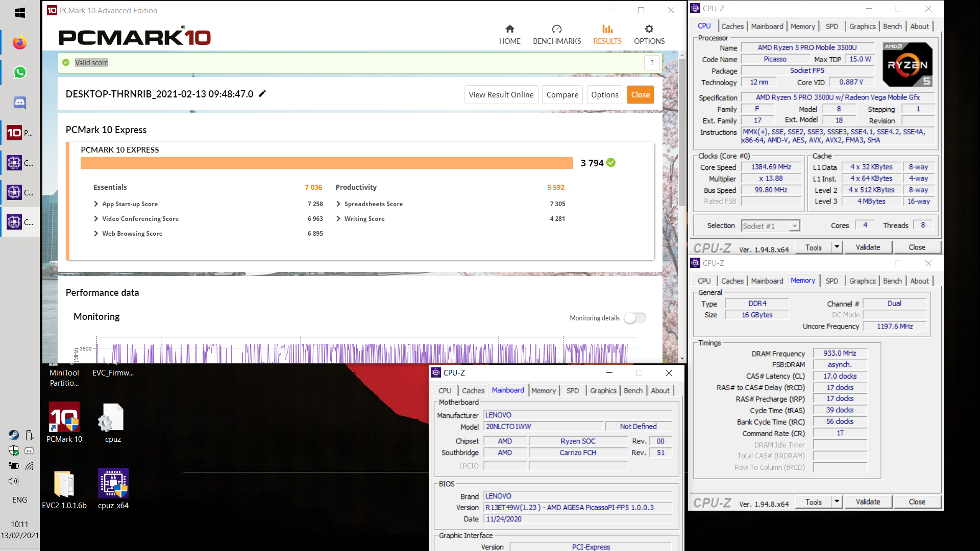Open Tools dropdown arrow in Memory CPU-Z window

coord(837,502)
